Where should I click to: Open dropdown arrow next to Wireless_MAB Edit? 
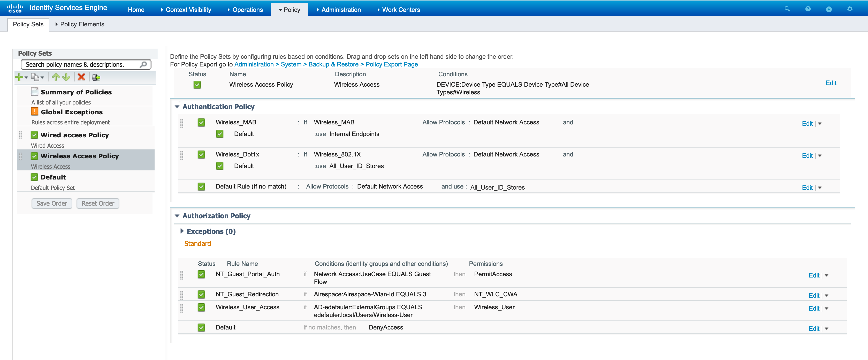(x=820, y=124)
